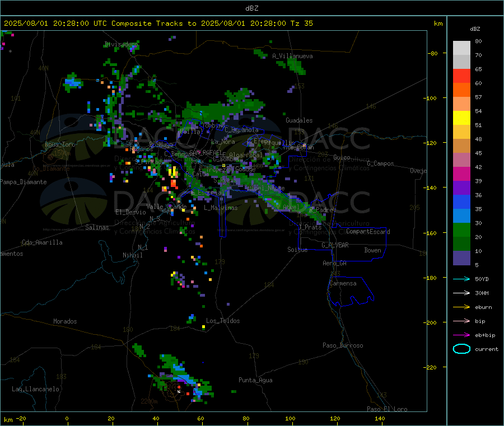This screenshot has height=426, width=504.
Task: Click the L_Malvinas map label
Action: tap(221, 208)
